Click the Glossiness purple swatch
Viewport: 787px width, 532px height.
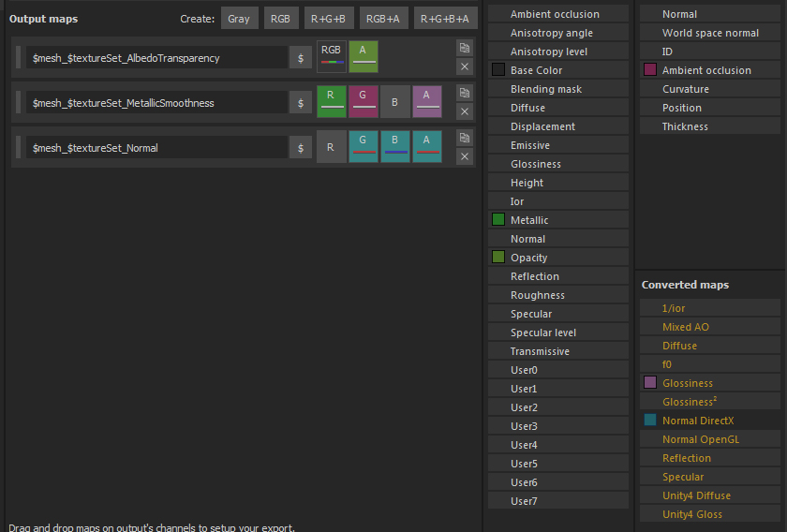(x=650, y=382)
